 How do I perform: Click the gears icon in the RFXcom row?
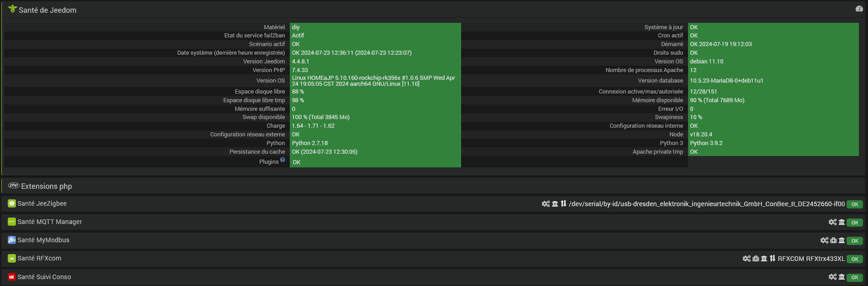746,259
